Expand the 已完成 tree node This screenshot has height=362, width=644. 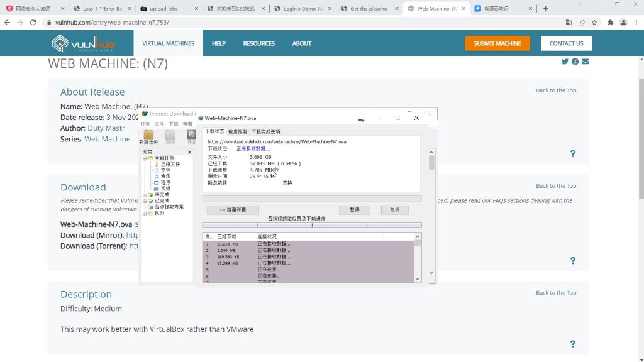(x=145, y=201)
